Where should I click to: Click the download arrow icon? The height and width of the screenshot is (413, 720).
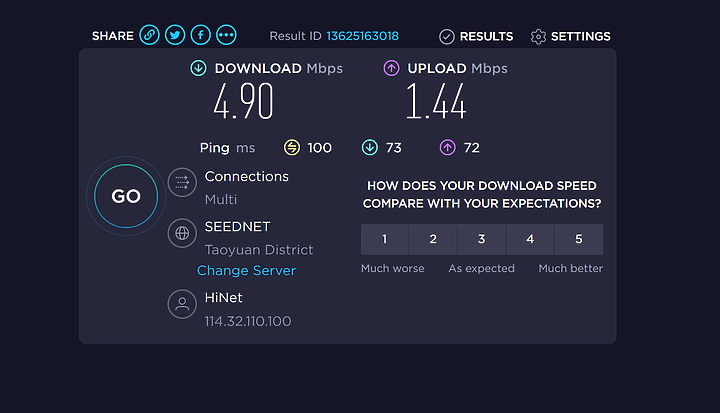point(198,68)
